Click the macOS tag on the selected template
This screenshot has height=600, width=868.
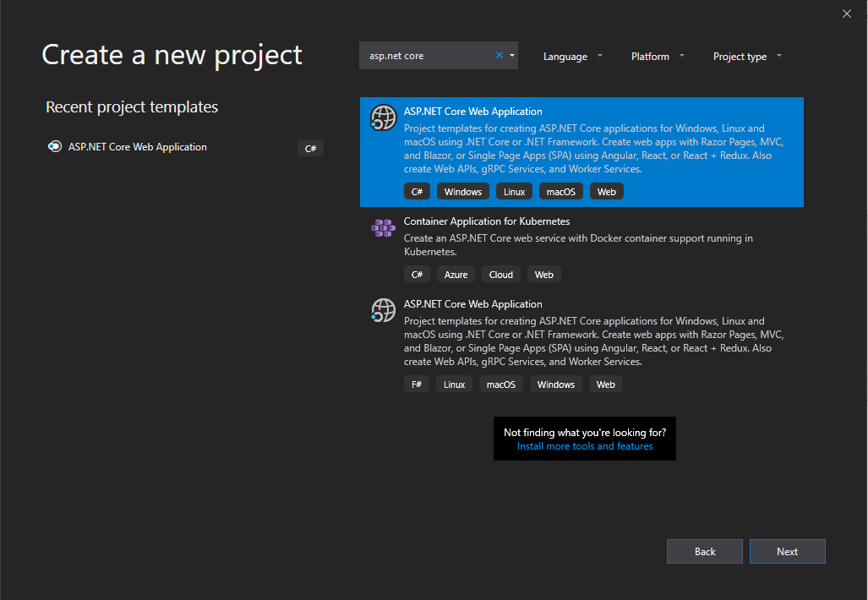pyautogui.click(x=560, y=191)
